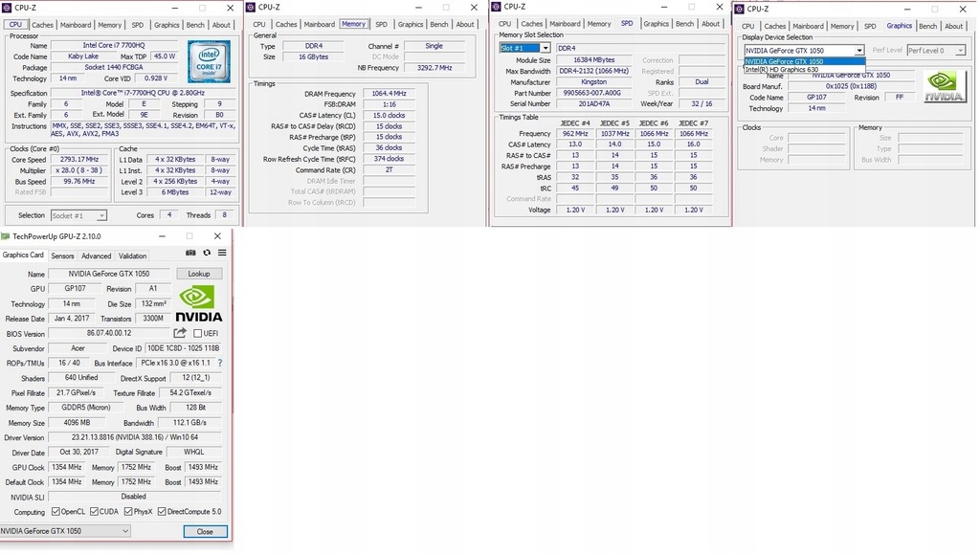Click the NVIDIA logo in GPU-Z

198,304
